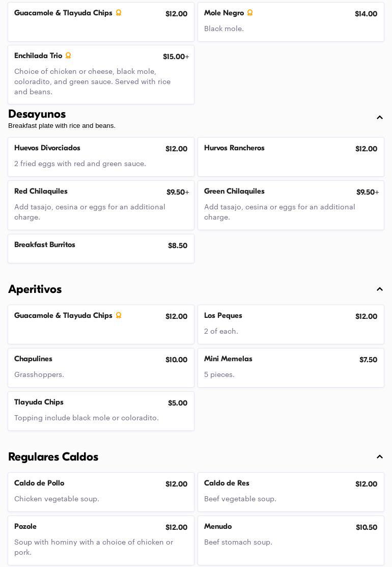The width and height of the screenshot is (392, 567).
Task: Select the Menudo beef stomach soup
Action: tap(291, 540)
